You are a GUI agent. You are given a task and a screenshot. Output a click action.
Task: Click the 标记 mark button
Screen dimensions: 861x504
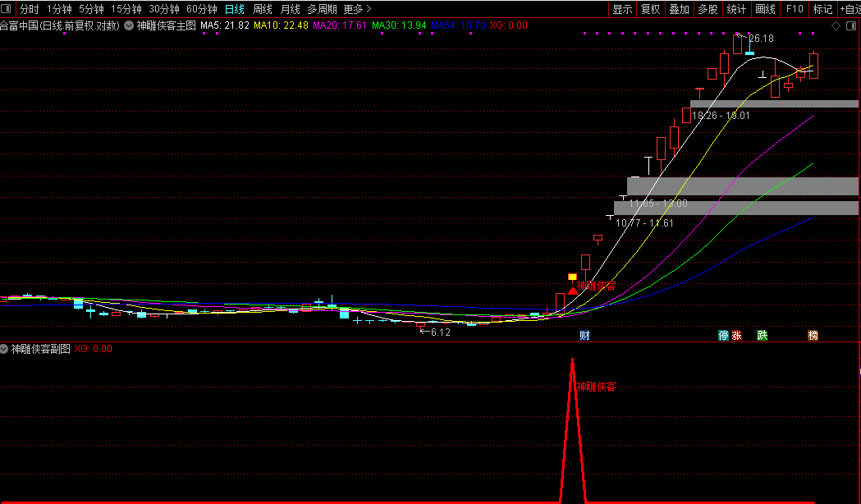[822, 9]
